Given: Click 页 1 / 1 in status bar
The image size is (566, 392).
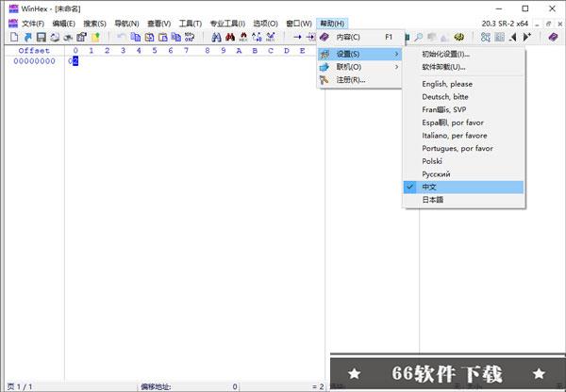Looking at the screenshot, I should pyautogui.click(x=20, y=387).
